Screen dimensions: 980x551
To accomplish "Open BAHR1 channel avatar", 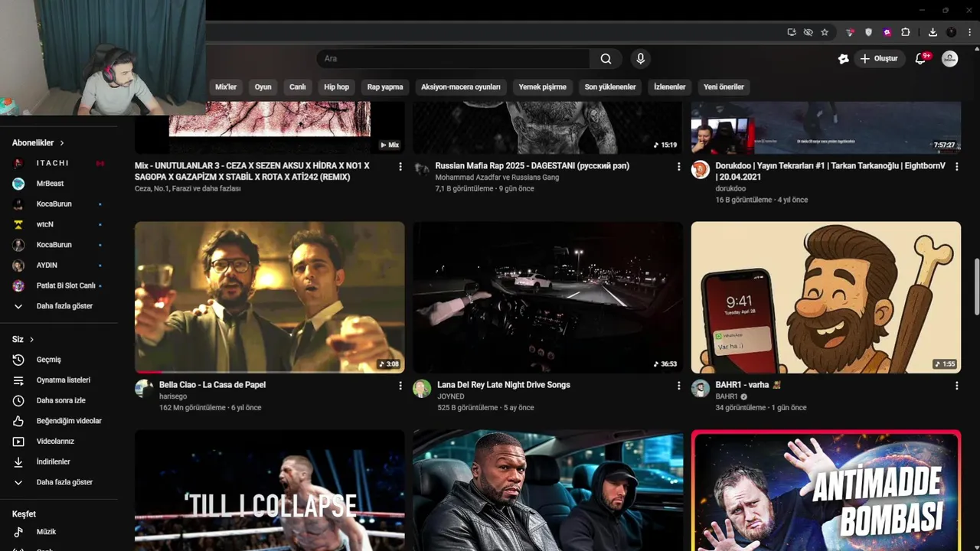I will [x=701, y=389].
